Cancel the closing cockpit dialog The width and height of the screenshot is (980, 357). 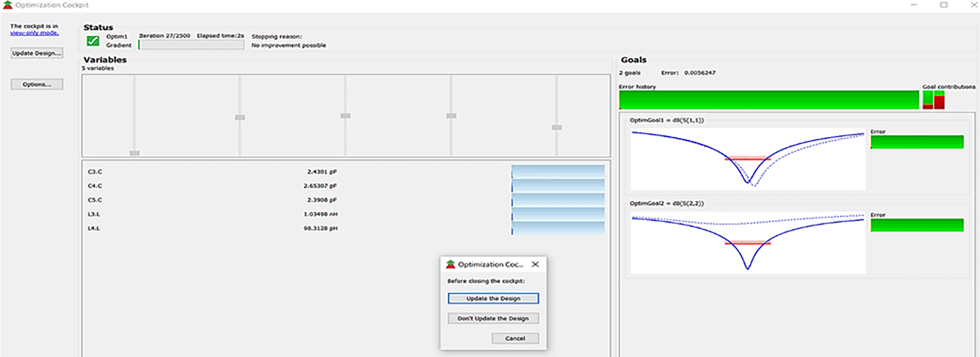(x=515, y=338)
